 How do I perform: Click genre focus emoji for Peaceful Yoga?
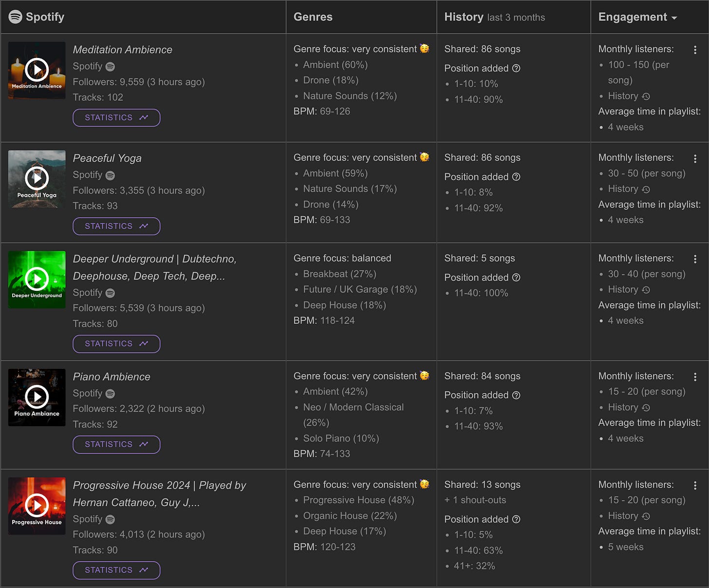coord(425,157)
